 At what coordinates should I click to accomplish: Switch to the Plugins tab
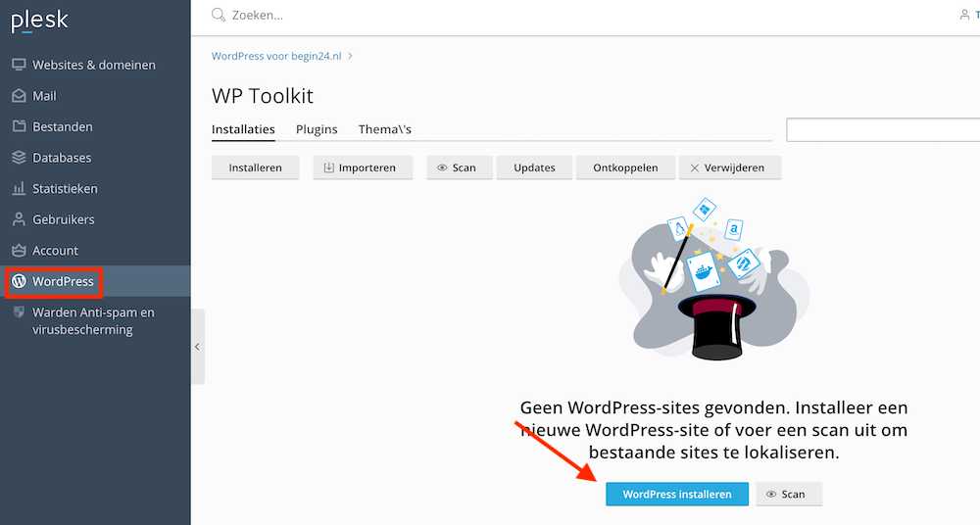(x=317, y=129)
